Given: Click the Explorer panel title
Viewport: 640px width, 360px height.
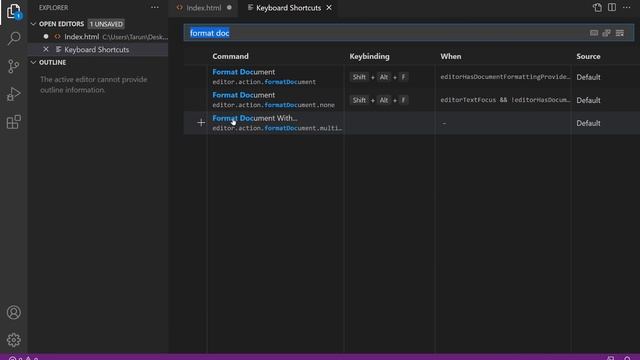Looking at the screenshot, I should point(53,8).
